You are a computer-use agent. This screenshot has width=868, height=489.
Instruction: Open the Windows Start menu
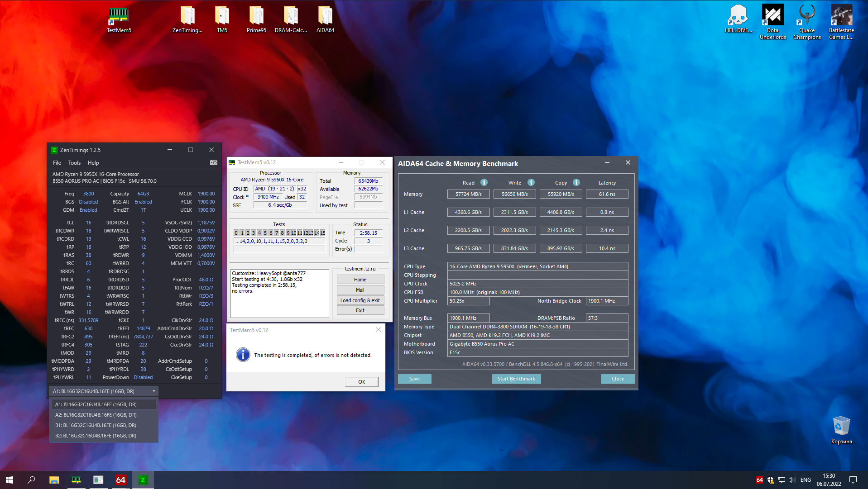tap(10, 480)
